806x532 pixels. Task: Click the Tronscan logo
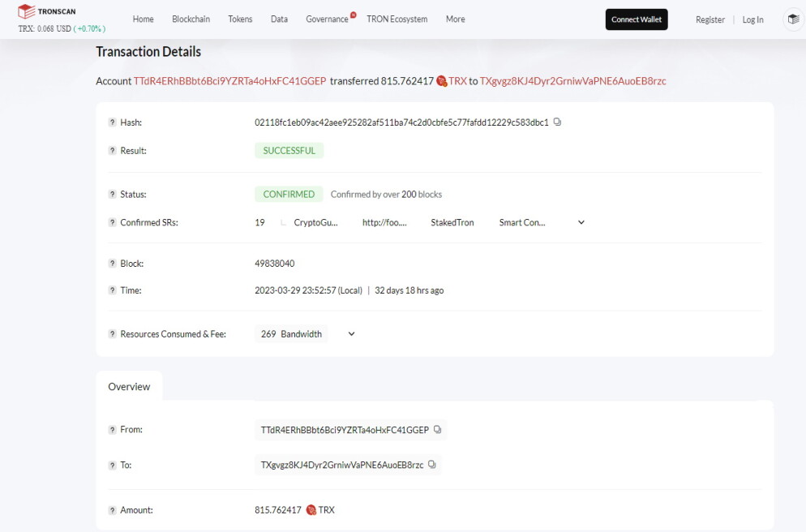[46, 11]
